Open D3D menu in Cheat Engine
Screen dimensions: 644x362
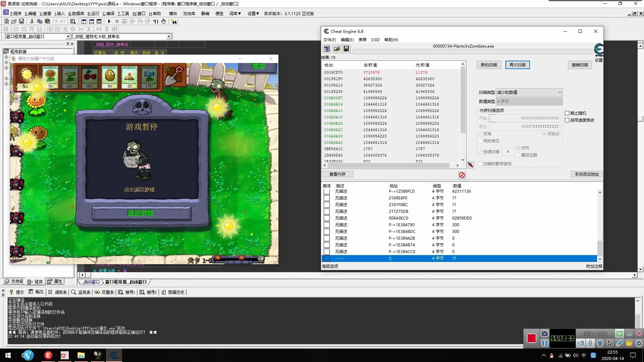click(x=375, y=40)
